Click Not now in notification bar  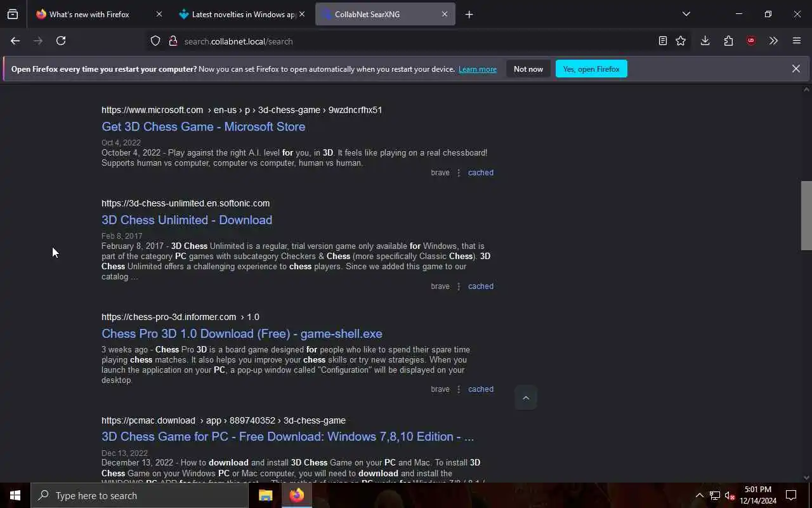coord(528,69)
